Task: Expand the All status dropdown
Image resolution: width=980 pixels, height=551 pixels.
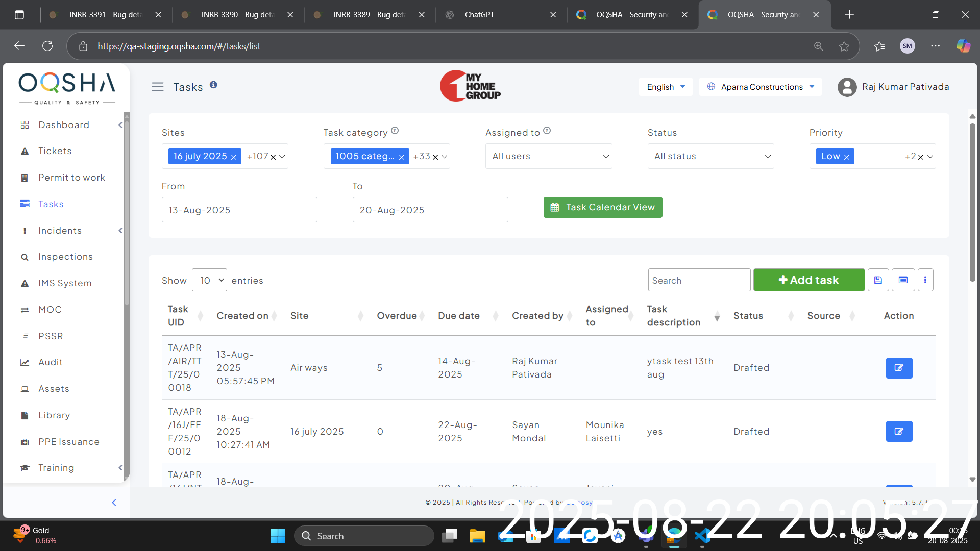Action: (710, 157)
